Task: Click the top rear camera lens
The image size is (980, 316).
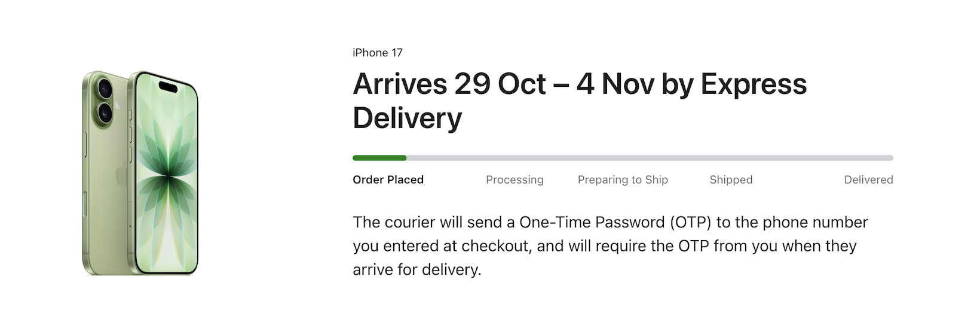Action: pyautogui.click(x=105, y=89)
